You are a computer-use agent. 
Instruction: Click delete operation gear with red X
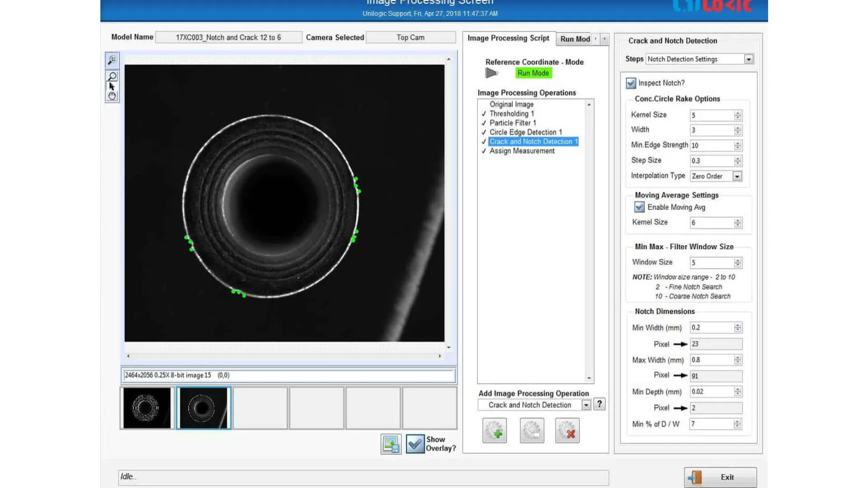567,431
